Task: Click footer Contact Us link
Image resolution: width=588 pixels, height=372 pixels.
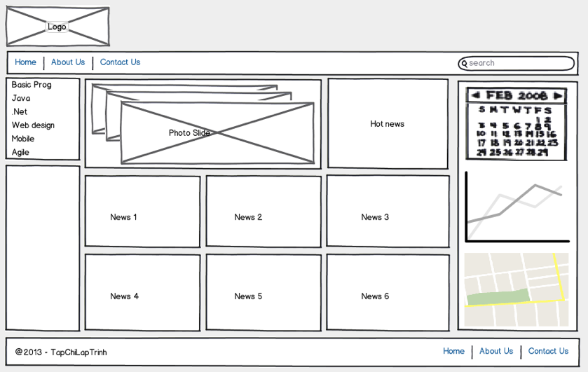Action: (x=548, y=352)
